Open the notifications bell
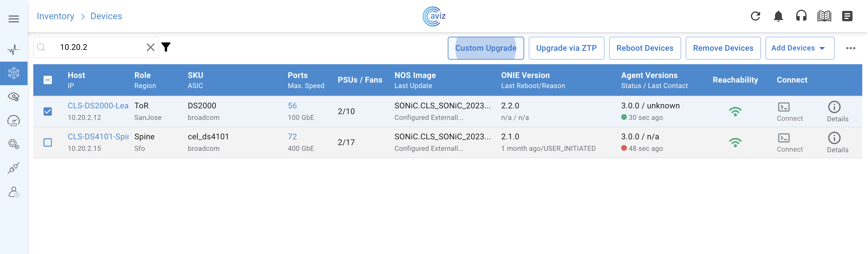Image resolution: width=868 pixels, height=254 pixels. tap(778, 16)
